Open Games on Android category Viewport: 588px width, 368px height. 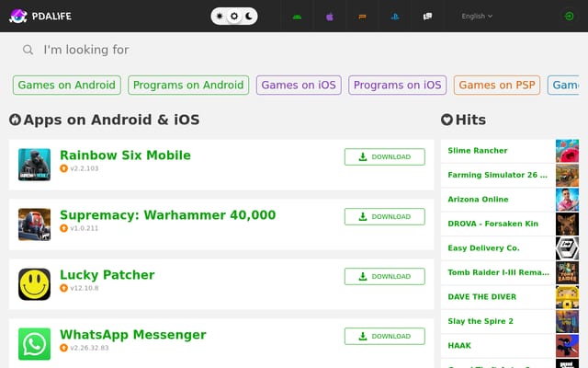[x=67, y=85]
